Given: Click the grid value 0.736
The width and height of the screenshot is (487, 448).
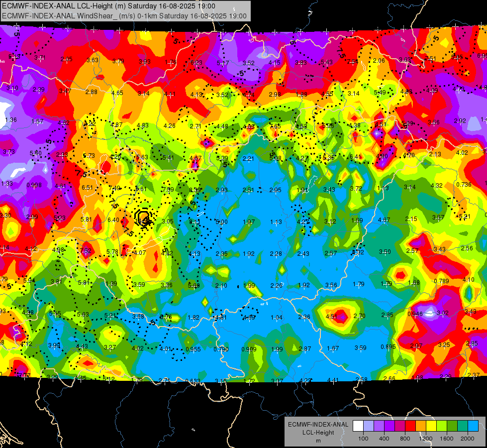Looking at the screenshot, I should [464, 184].
